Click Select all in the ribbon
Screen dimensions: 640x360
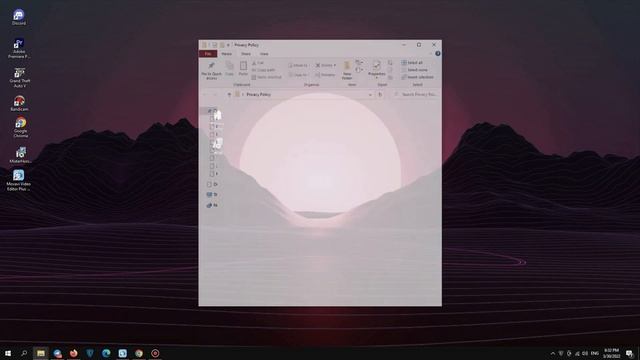pos(412,63)
